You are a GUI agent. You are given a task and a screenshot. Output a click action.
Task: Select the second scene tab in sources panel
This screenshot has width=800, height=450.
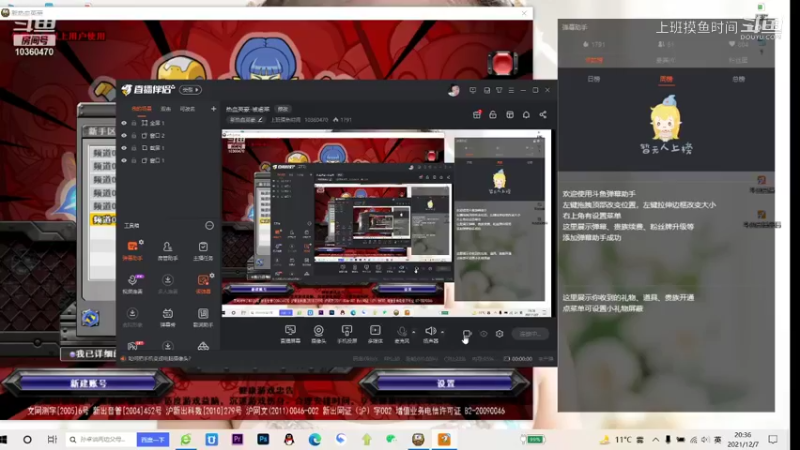tap(166, 109)
